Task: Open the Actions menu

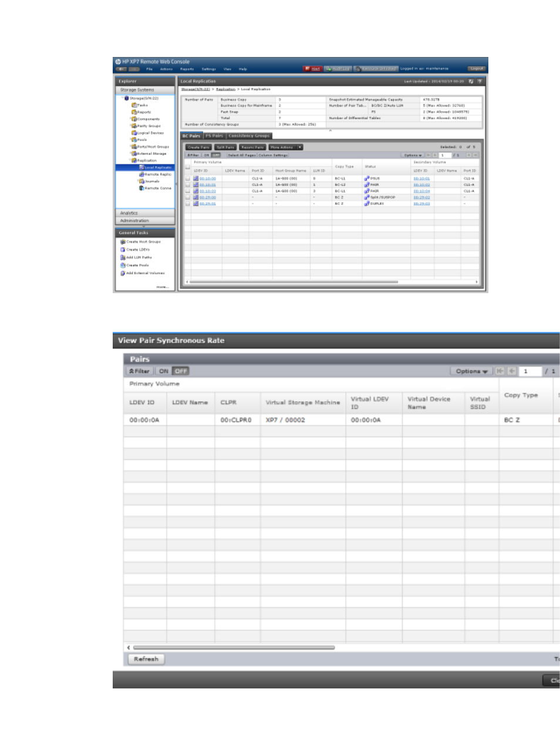Action: pos(167,69)
